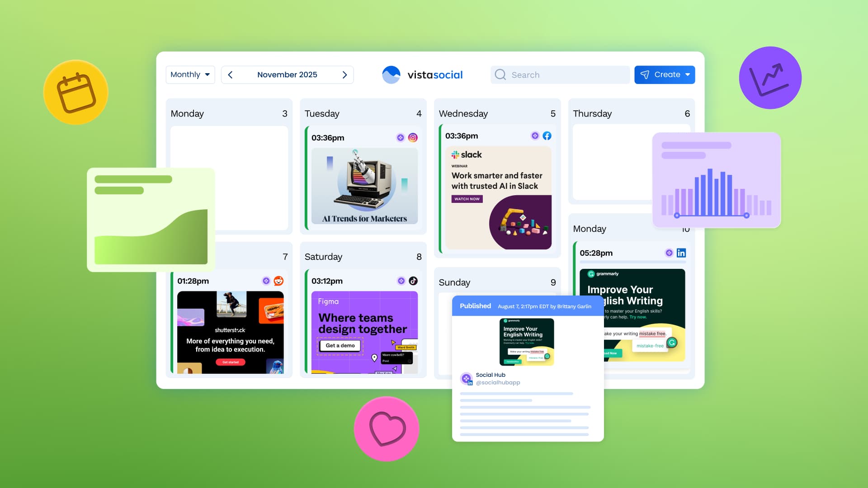The width and height of the screenshot is (868, 488).
Task: Select the purple profile icon on Tuesday's post
Action: point(400,137)
